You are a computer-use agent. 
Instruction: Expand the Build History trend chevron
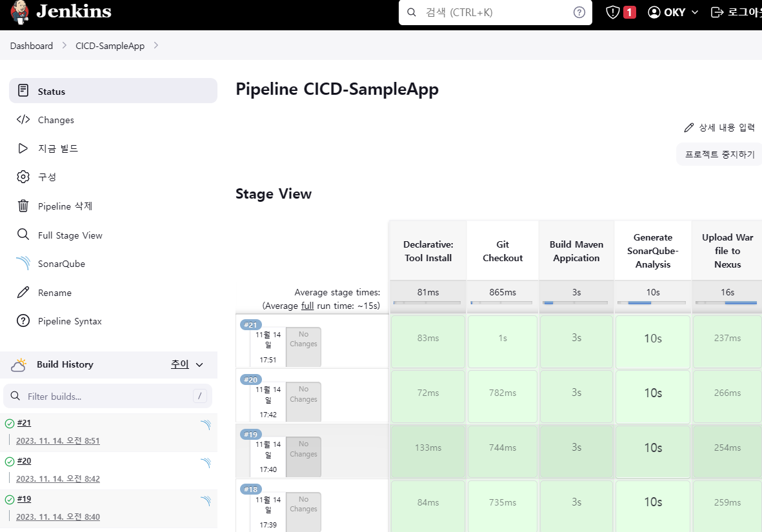(199, 364)
